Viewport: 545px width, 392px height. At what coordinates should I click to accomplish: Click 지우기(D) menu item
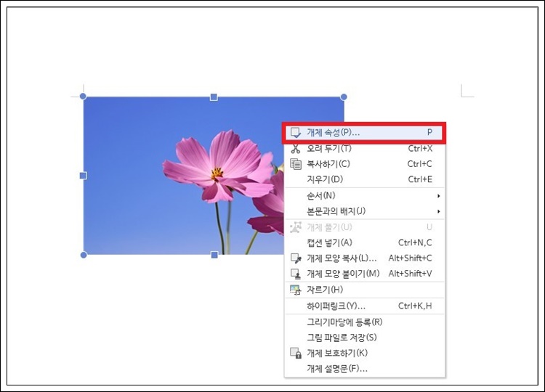coord(364,179)
